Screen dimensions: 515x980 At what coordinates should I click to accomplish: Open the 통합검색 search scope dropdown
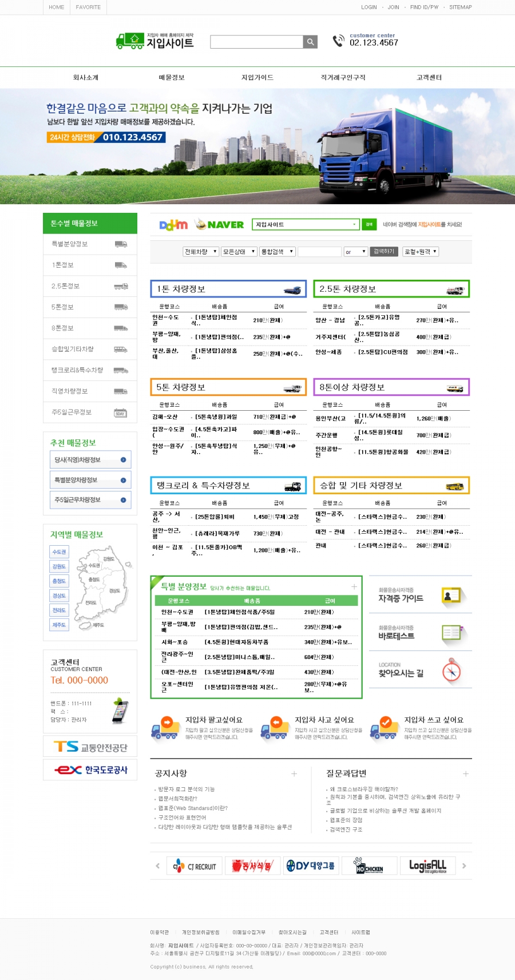pyautogui.click(x=277, y=252)
